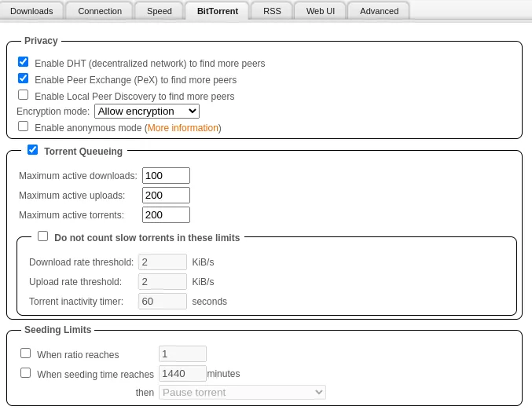Check Do not count slow torrents

(x=43, y=236)
